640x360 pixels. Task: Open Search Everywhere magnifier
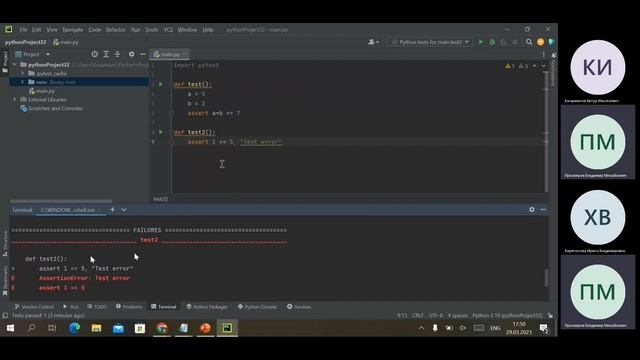click(x=529, y=42)
